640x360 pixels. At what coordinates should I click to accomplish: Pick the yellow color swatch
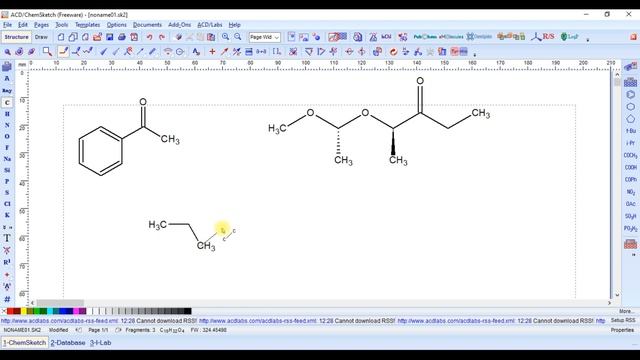(x=24, y=311)
